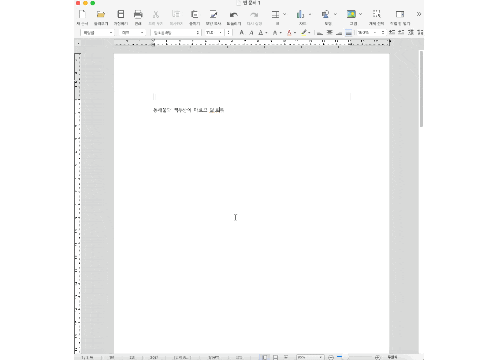This screenshot has height=360, width=480.
Task: Toggle bold with the bold A
Action: 242,32
